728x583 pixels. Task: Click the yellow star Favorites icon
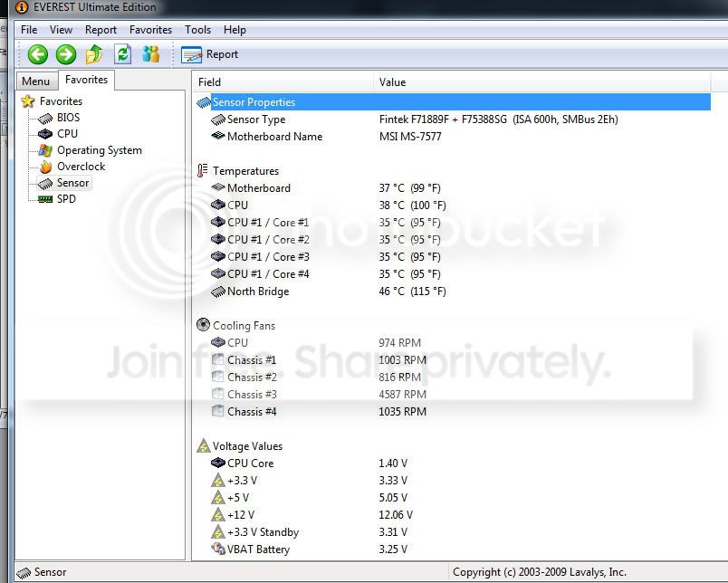point(28,101)
